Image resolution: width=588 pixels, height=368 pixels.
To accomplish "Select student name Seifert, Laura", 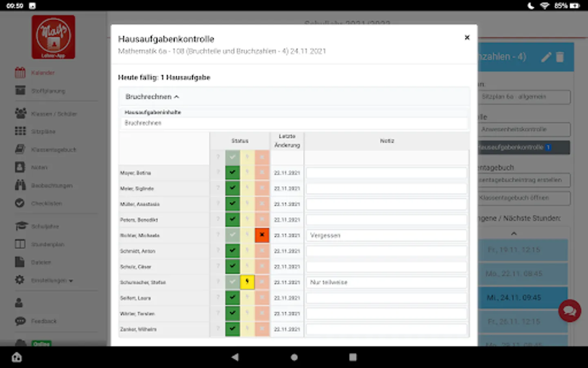I will coord(135,298).
